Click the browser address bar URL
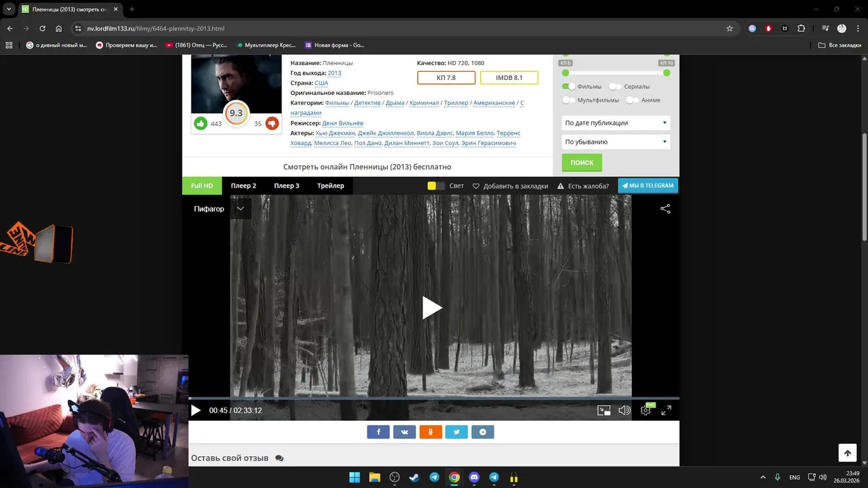Image resolution: width=868 pixels, height=488 pixels. [155, 28]
